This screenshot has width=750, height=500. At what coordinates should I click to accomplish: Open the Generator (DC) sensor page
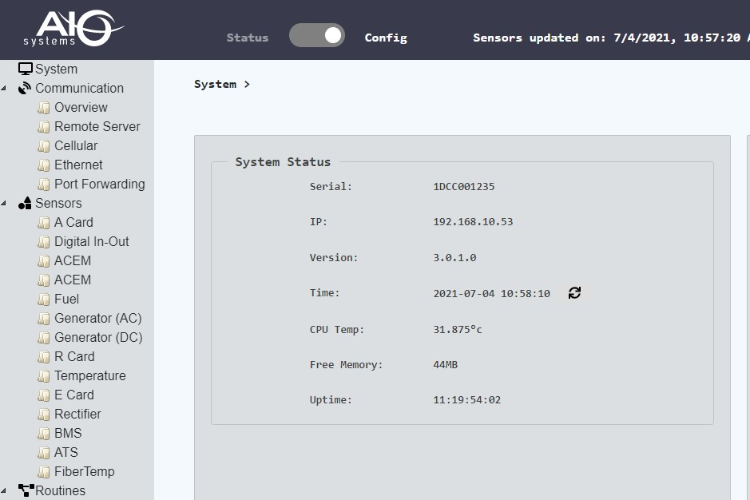pos(98,337)
